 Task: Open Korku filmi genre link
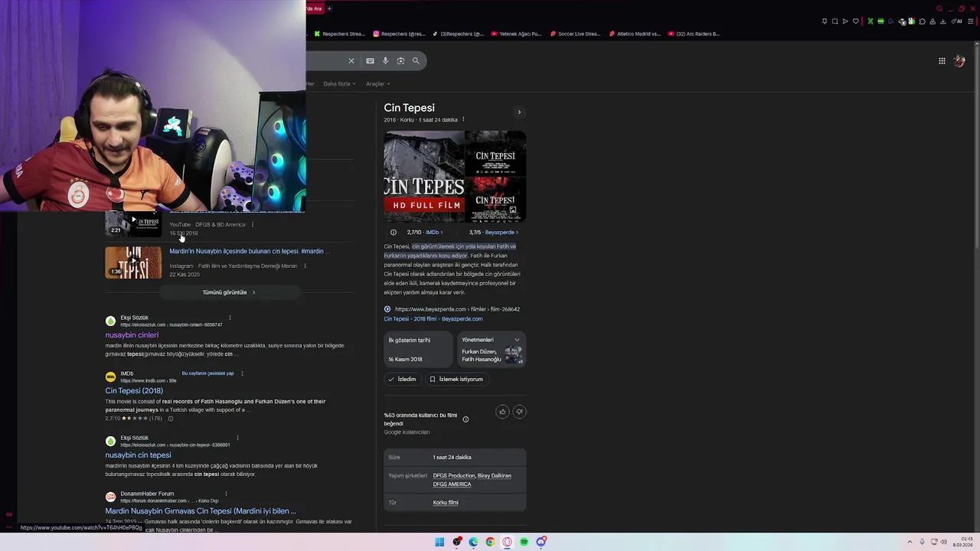[x=446, y=503]
